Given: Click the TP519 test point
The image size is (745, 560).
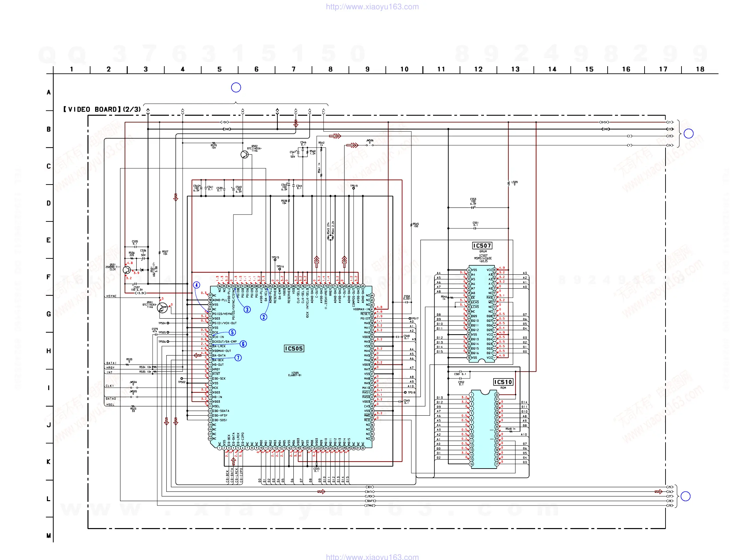Looking at the screenshot, I should point(354,188).
